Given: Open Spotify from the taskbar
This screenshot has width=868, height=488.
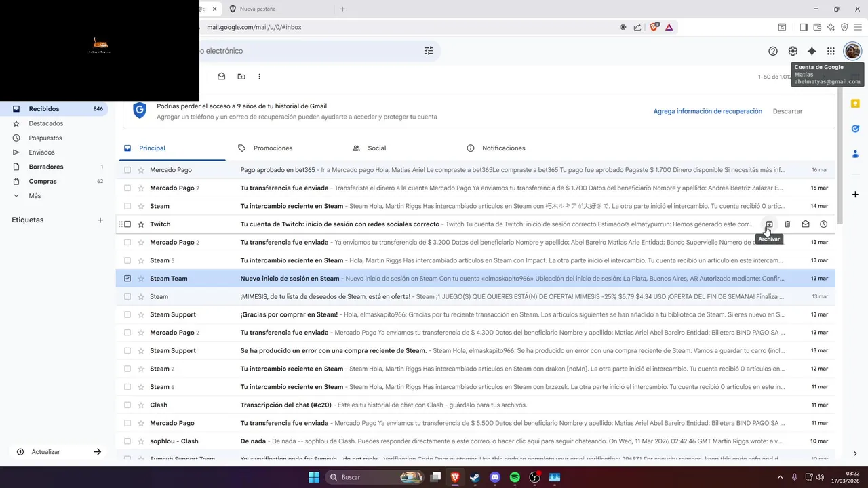Looking at the screenshot, I should [x=515, y=477].
